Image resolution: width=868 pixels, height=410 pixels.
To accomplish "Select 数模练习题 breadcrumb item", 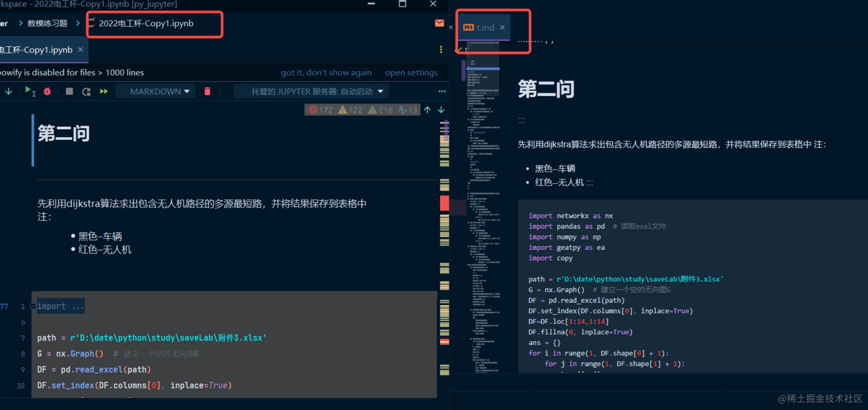I will (47, 23).
